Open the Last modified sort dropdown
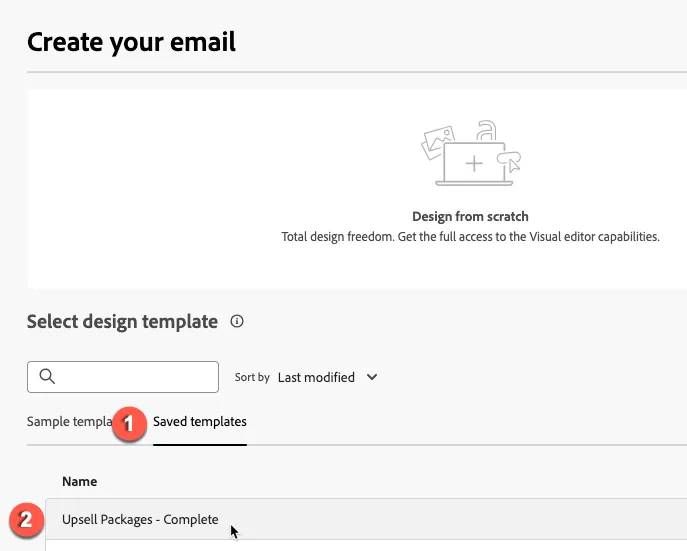687x551 pixels. (327, 377)
